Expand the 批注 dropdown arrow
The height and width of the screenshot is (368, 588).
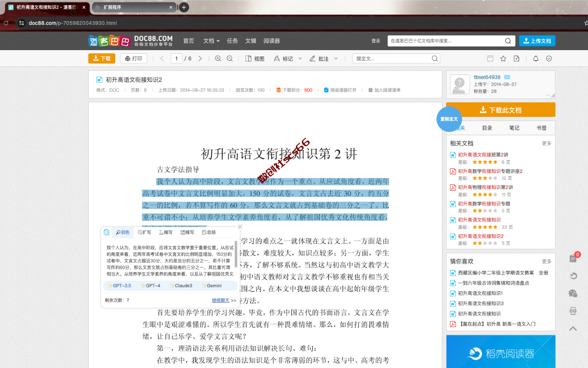click(x=336, y=58)
